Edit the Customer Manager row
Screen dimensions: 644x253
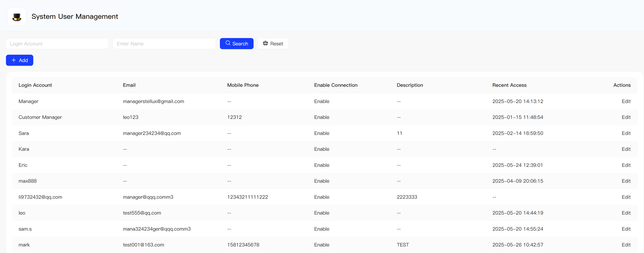(x=626, y=117)
